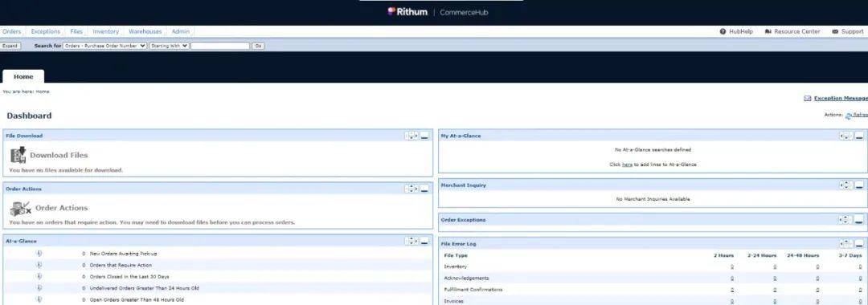Minimize the File Download panel
Viewport: 868px width, 305px height.
click(424, 136)
